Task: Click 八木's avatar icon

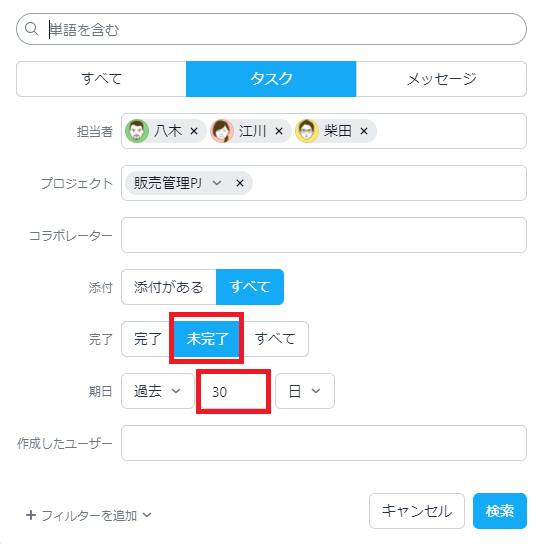Action: tap(137, 131)
